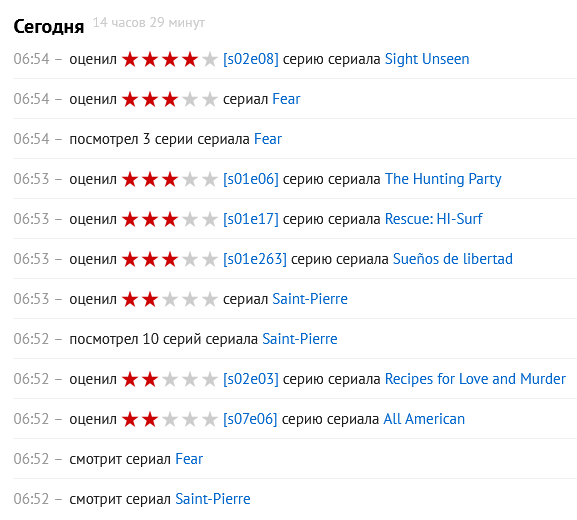Open the Sight Unseen series link
The height and width of the screenshot is (520, 577).
(x=427, y=59)
